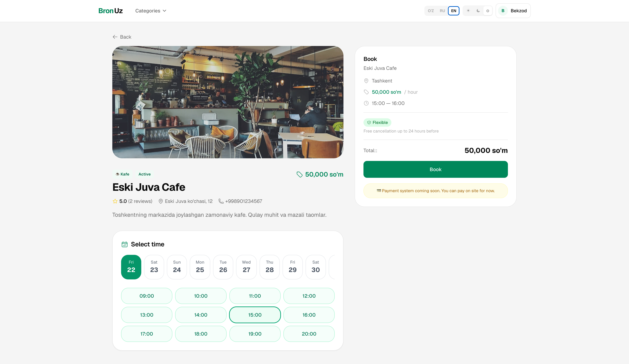Open Bekzod user profile menu
629x364 pixels.
point(513,11)
